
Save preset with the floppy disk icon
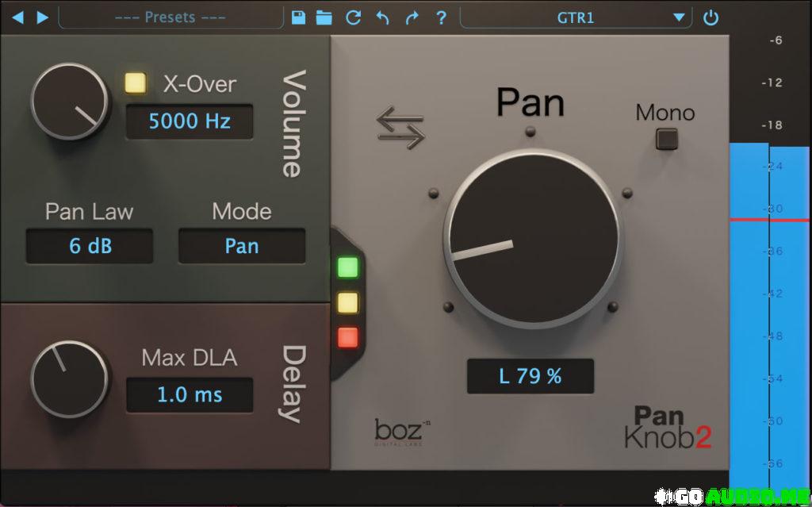click(x=298, y=17)
